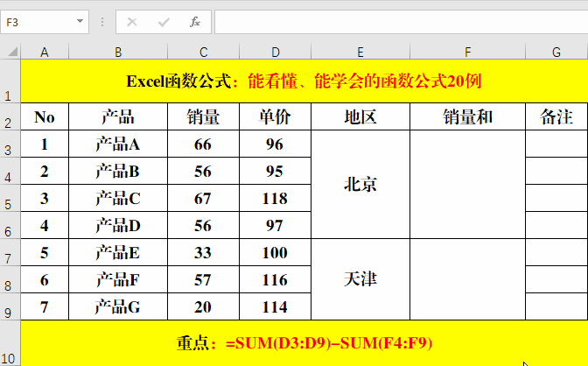
Task: Click the '产品E' cell
Action: pos(118,252)
